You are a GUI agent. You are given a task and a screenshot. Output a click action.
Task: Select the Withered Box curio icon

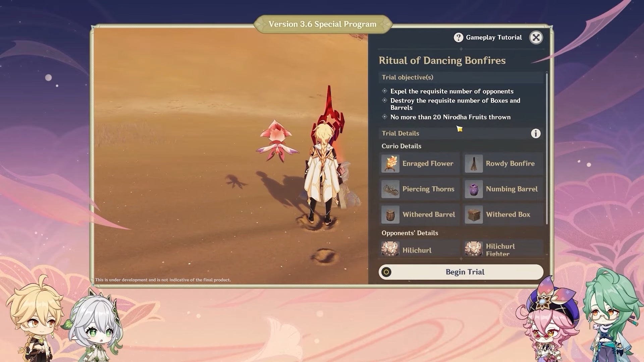coord(474,215)
